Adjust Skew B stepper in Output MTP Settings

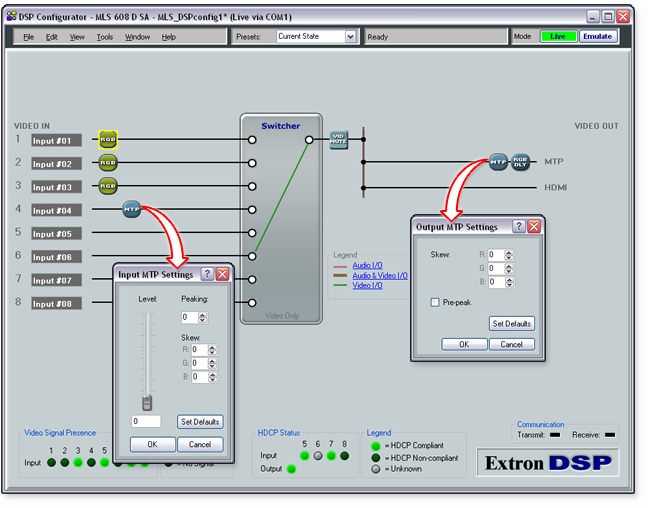pyautogui.click(x=509, y=282)
